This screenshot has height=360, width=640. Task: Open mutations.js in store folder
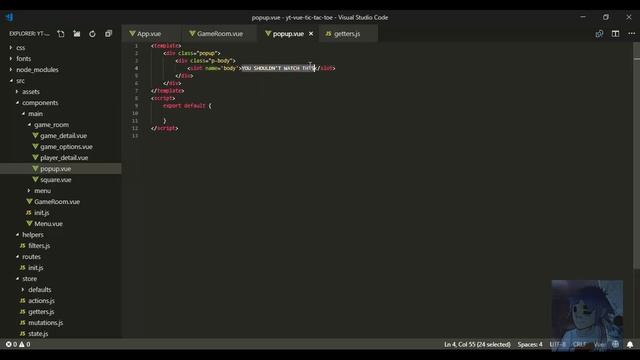click(x=45, y=323)
